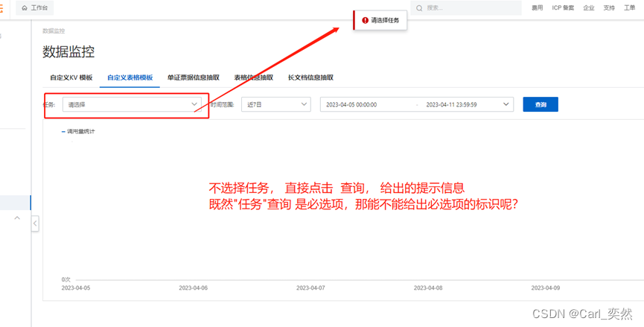644x327 pixels.
Task: Click the 数据监控 breadcrumb
Action: click(54, 31)
